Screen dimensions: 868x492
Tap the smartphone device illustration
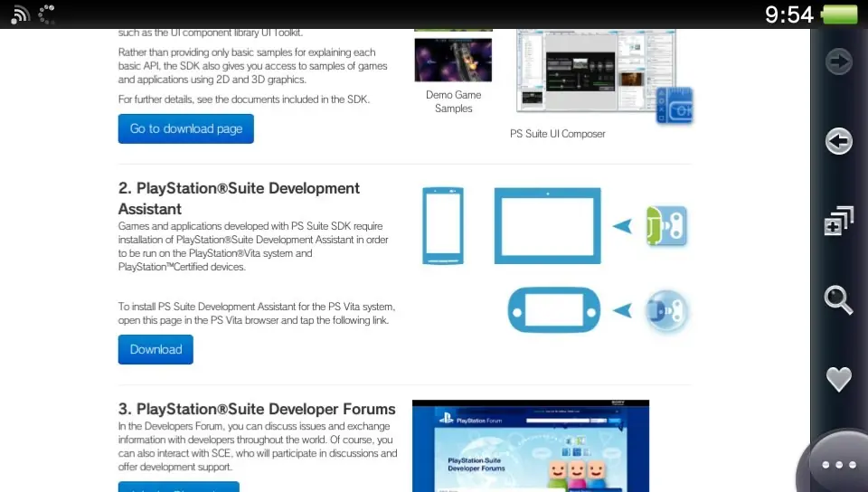tap(443, 226)
